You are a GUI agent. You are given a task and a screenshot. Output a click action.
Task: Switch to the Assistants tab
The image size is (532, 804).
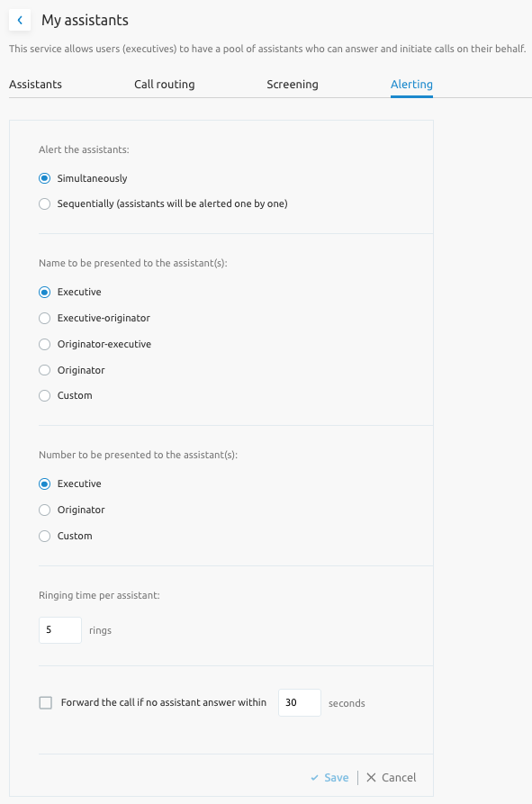[35, 84]
